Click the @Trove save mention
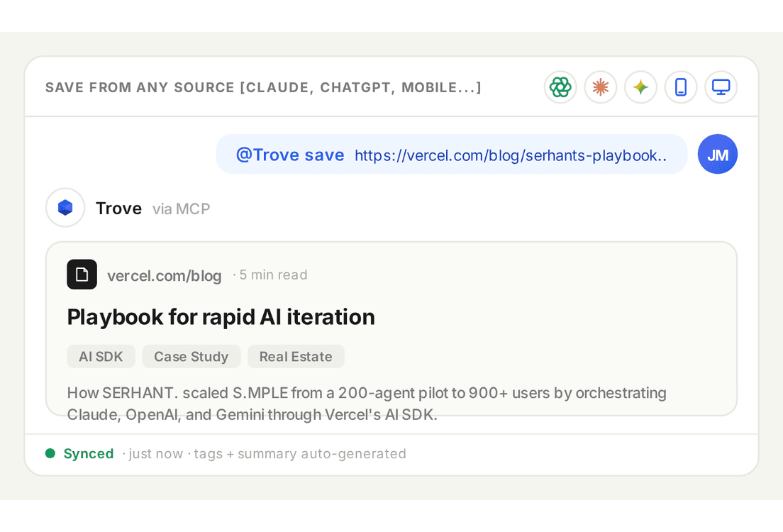 [289, 155]
